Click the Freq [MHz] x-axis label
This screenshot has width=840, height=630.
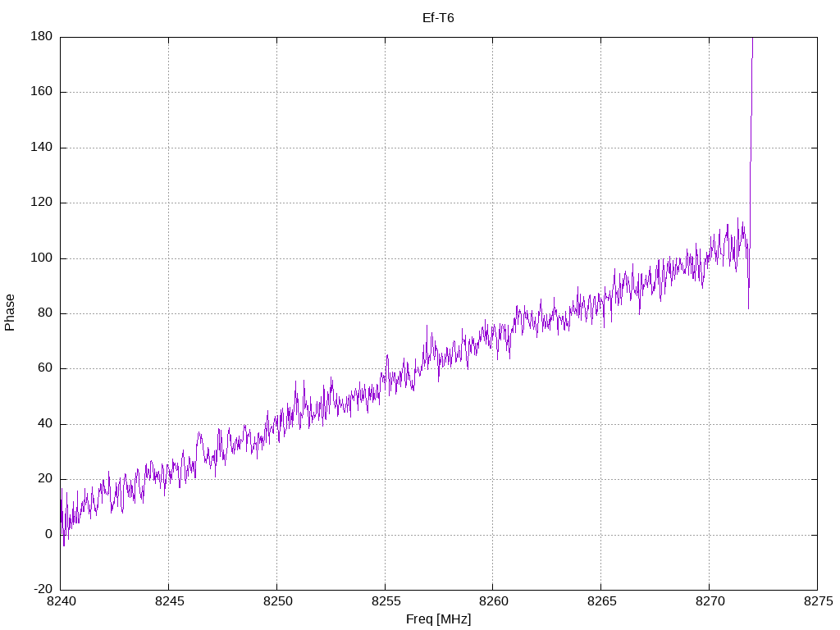(x=438, y=619)
